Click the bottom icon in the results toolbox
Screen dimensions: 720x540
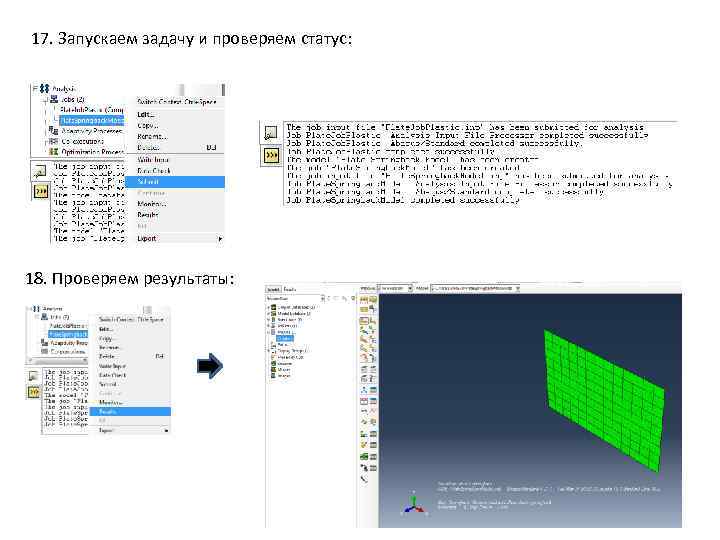(x=364, y=479)
